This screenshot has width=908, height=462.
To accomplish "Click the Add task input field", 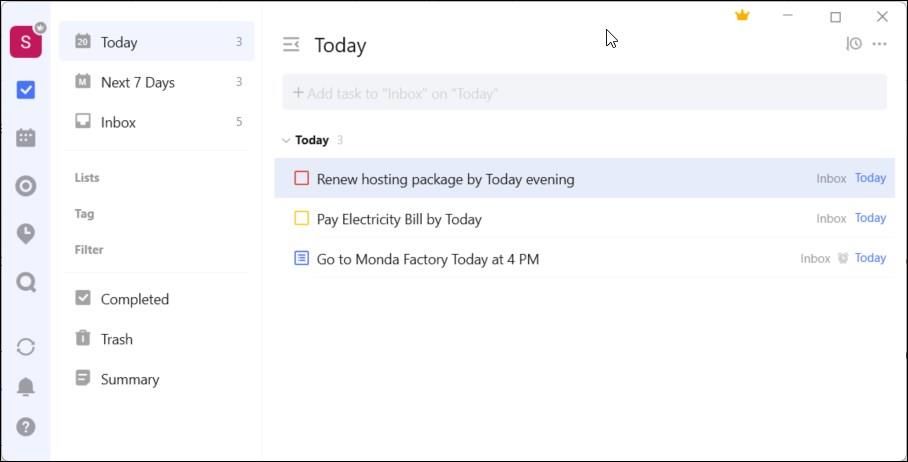I will click(584, 93).
